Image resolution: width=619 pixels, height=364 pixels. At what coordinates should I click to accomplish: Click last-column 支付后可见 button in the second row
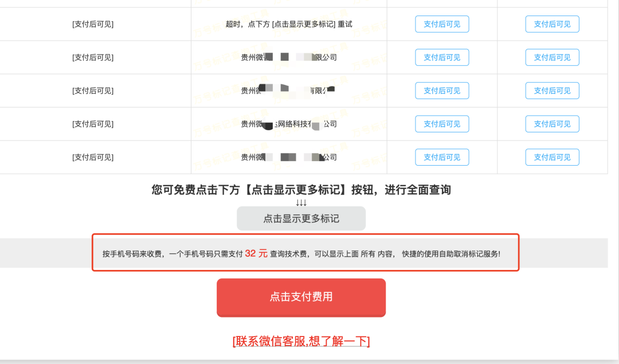553,57
